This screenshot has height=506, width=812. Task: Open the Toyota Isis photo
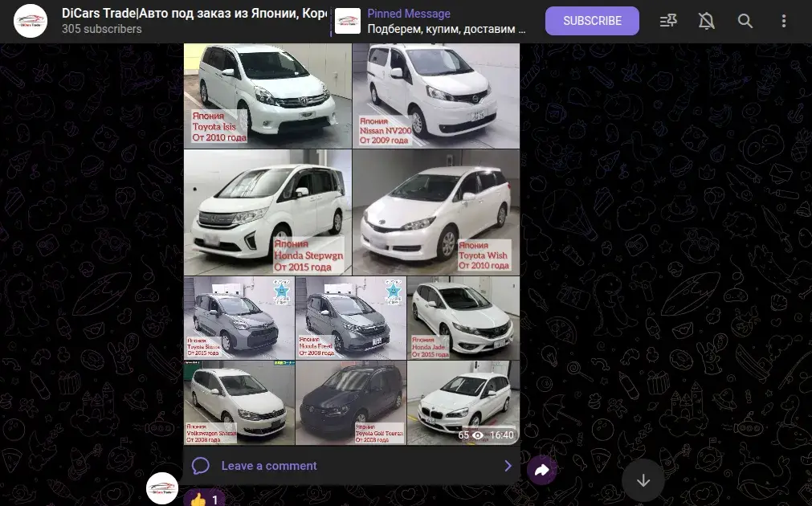point(267,96)
